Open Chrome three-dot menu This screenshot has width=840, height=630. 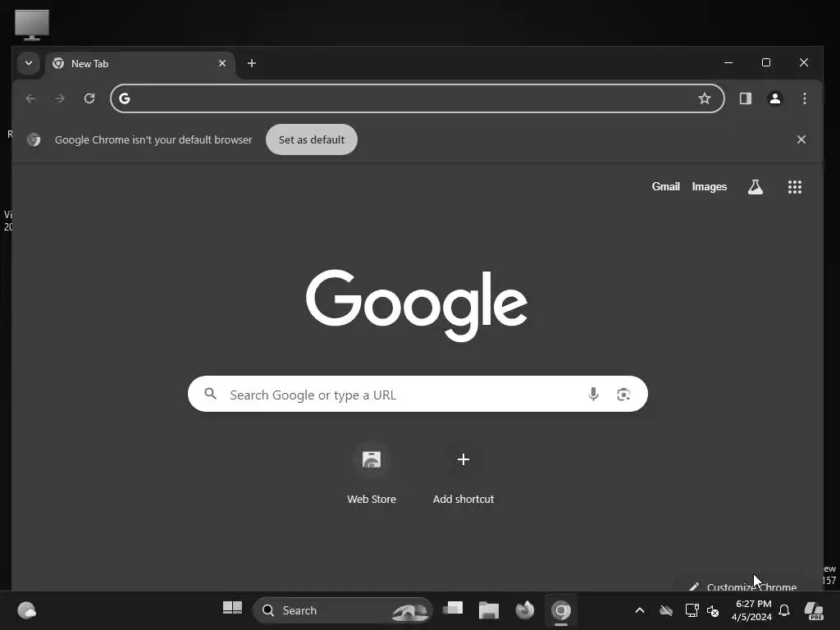(x=804, y=98)
